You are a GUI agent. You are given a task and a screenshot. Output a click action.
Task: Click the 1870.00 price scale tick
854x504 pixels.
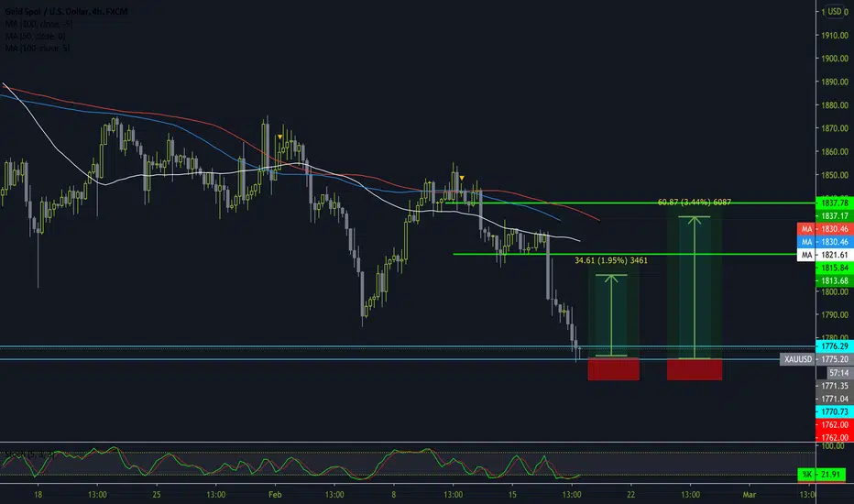[835, 128]
